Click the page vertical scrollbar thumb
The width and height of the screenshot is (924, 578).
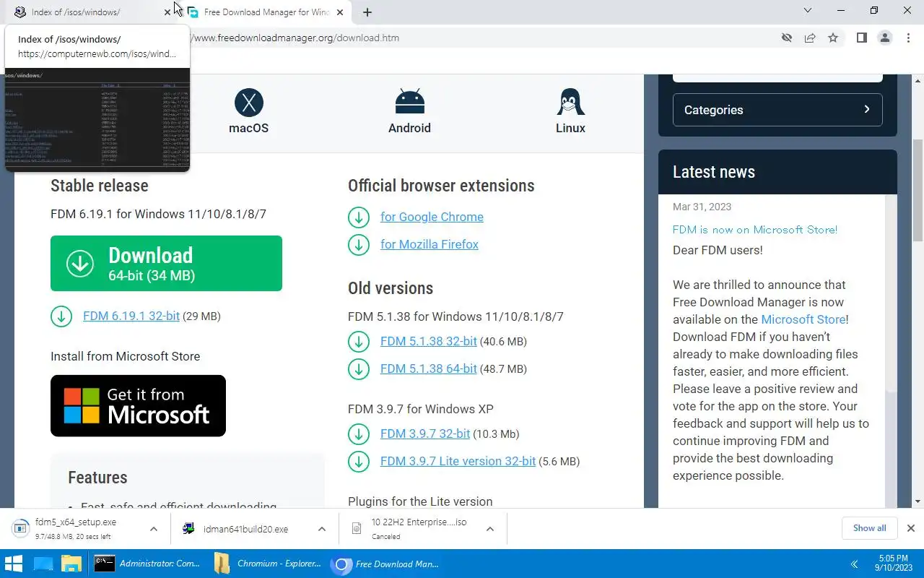918,190
